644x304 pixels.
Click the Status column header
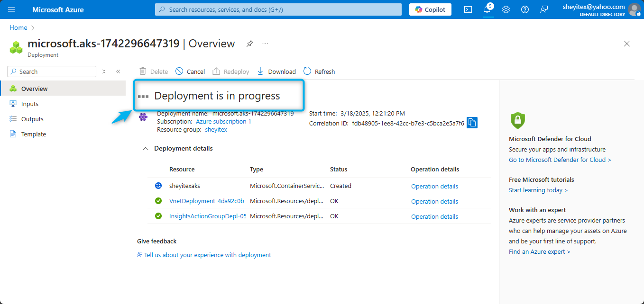[x=339, y=169]
